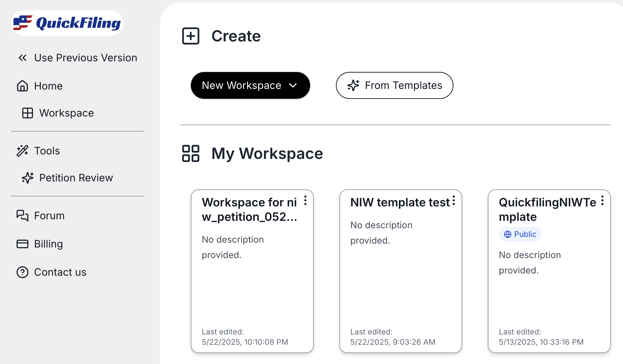Click the Public badge on QuickfilingNIWTemplate
623x364 pixels.
click(x=520, y=234)
